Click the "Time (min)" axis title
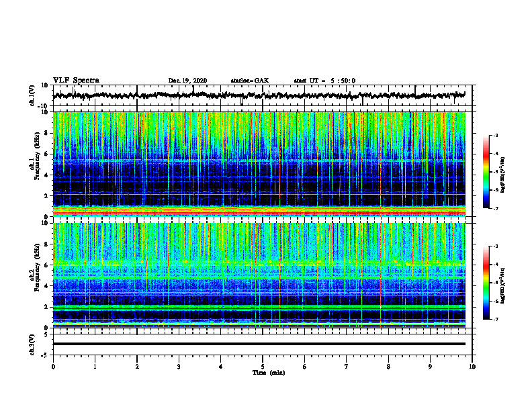 (269, 373)
